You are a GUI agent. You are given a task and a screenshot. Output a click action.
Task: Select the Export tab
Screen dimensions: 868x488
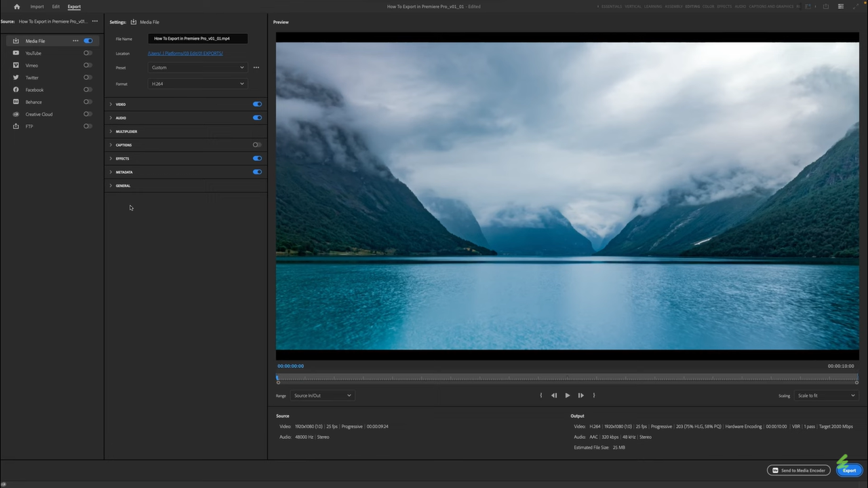(74, 7)
